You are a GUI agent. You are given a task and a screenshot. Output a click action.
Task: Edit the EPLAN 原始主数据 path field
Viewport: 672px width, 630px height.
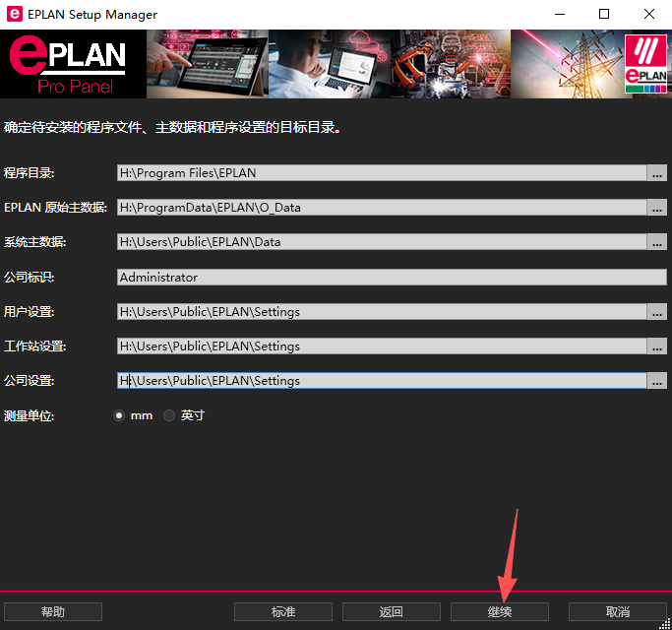[382, 207]
